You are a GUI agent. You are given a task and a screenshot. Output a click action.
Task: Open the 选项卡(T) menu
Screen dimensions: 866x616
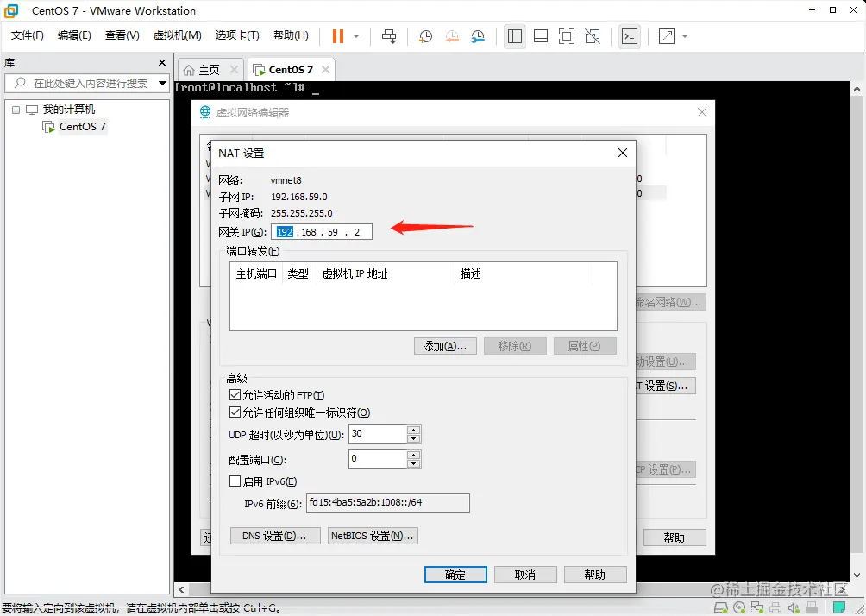coord(237,35)
